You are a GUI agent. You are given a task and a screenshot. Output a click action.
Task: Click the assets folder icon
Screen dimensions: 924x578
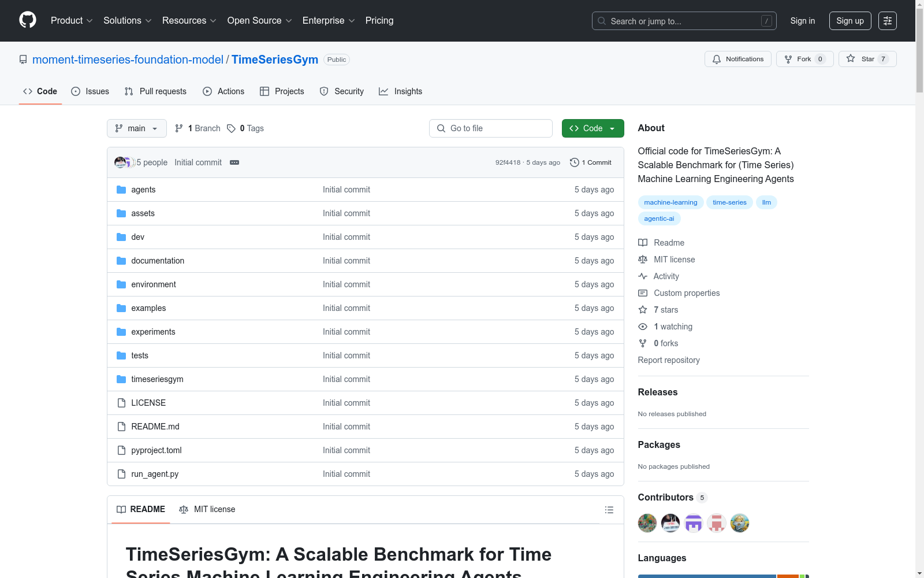click(x=121, y=213)
